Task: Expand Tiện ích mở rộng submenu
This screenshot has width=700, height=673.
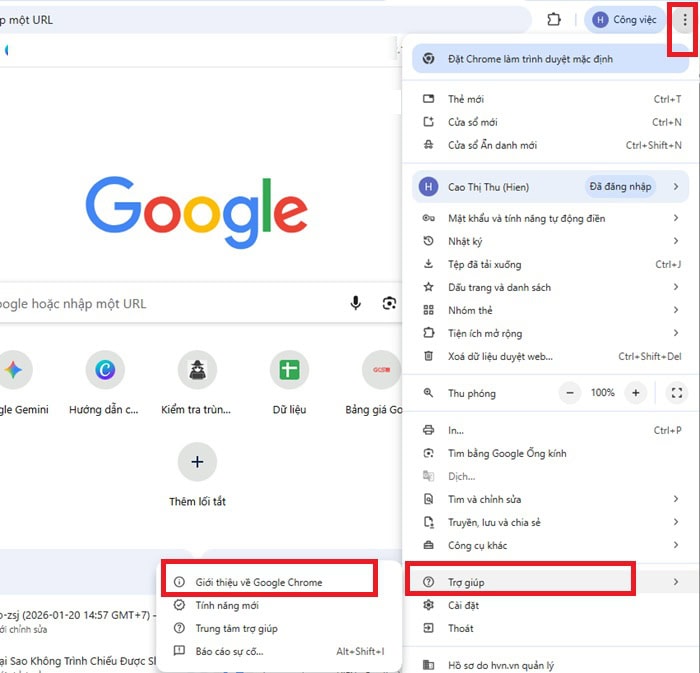Action: coord(551,333)
